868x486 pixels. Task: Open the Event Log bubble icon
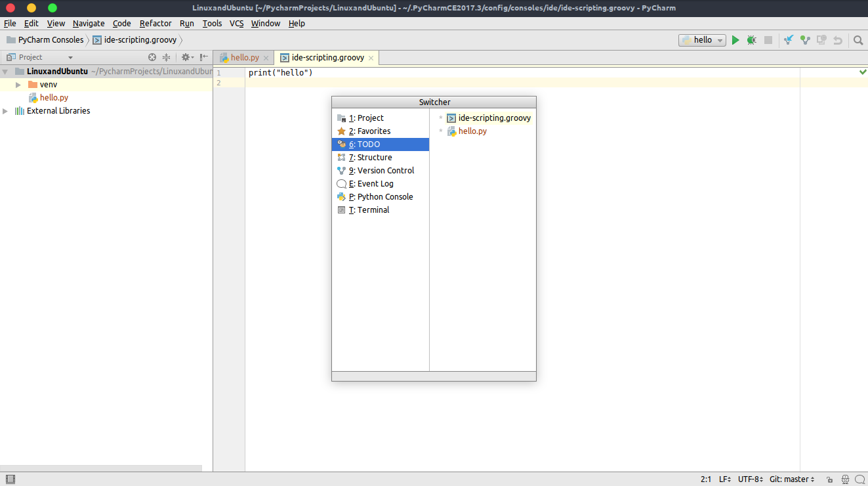[859, 479]
